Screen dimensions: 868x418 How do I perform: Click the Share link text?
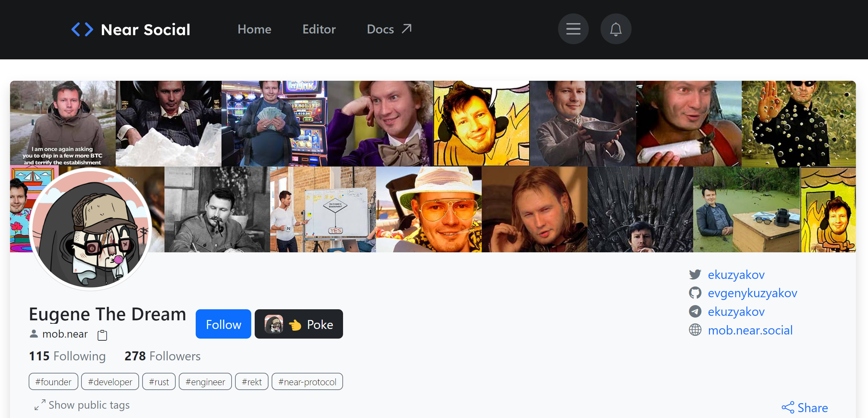(x=812, y=408)
